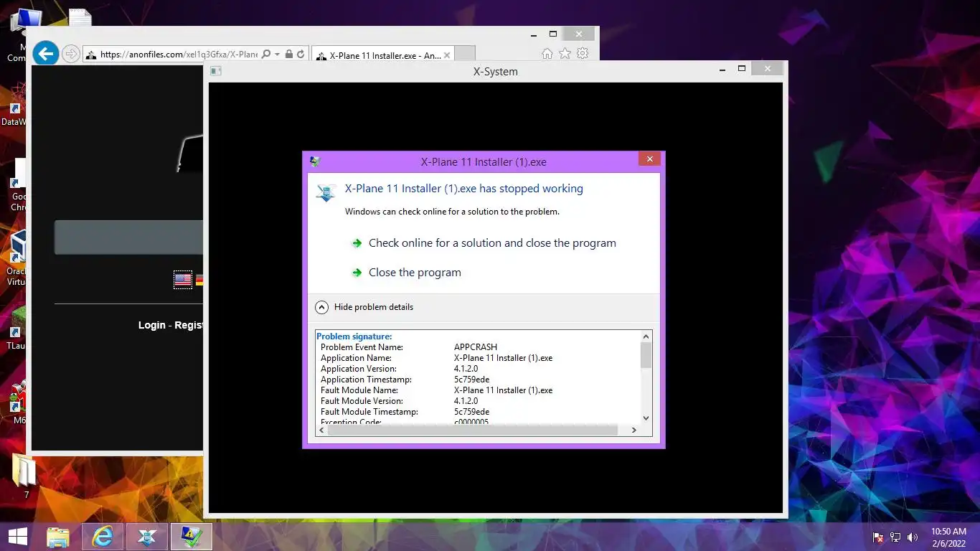
Task: Click the 'Problem signature:' heading text
Action: pyautogui.click(x=354, y=336)
